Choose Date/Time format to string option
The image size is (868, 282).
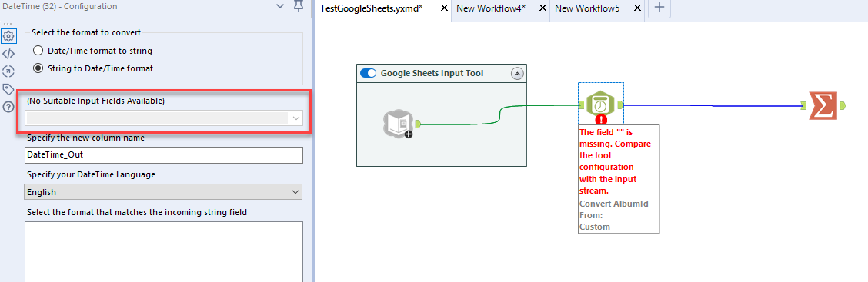point(92,50)
